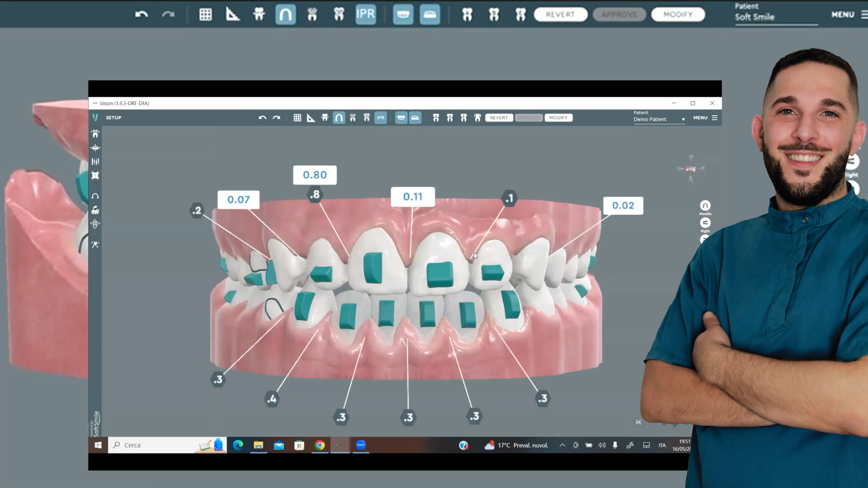This screenshot has height=488, width=868.
Task: Open the MENU hamburger in Vision window
Action: tap(705, 117)
